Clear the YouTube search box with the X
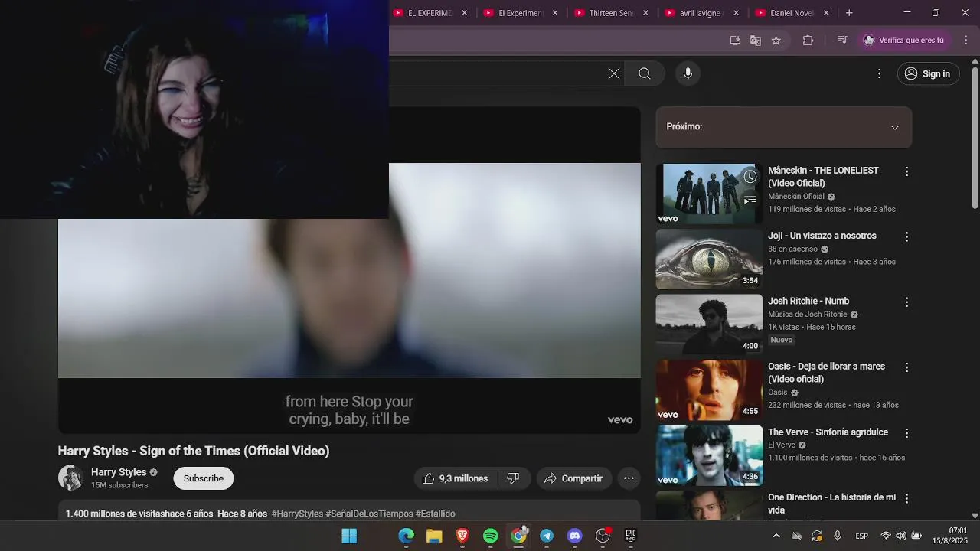Image resolution: width=980 pixels, height=551 pixels. 614,73
